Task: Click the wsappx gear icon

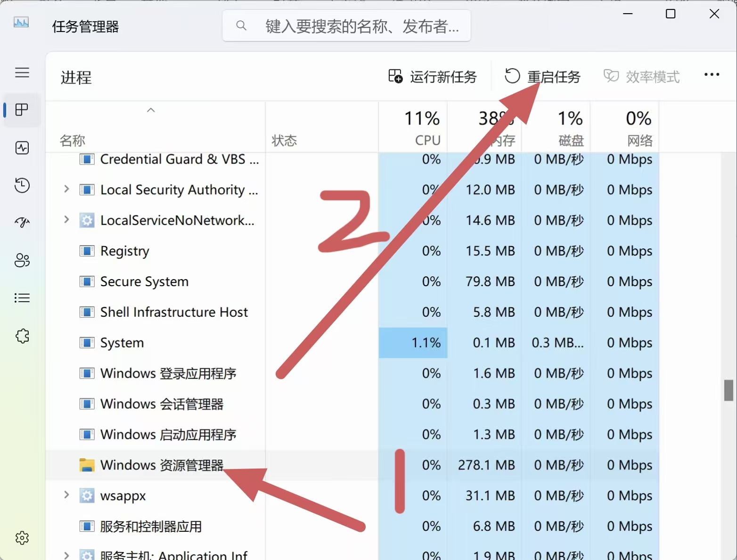Action: 87,495
